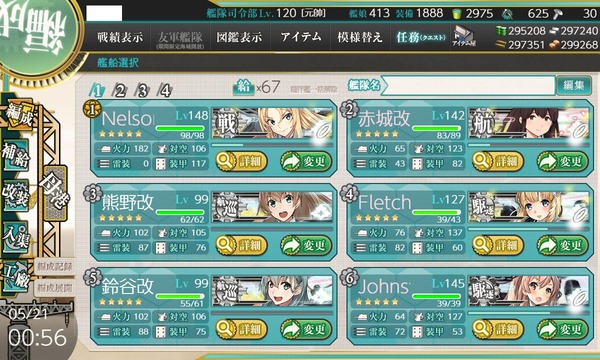The height and width of the screenshot is (360, 600).
Task: Click 詳細 button for Nelson
Action: tap(241, 161)
